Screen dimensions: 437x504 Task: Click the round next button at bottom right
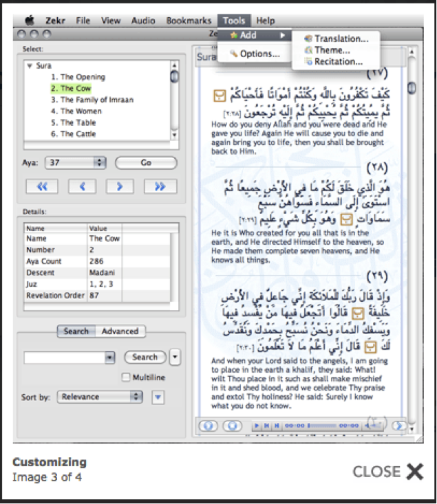point(398,426)
